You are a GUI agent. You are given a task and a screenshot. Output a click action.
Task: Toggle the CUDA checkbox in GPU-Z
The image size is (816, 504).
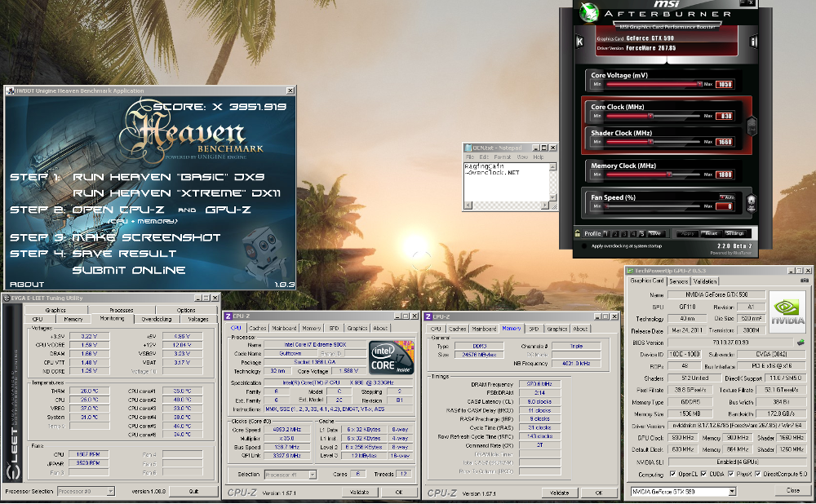click(x=703, y=474)
